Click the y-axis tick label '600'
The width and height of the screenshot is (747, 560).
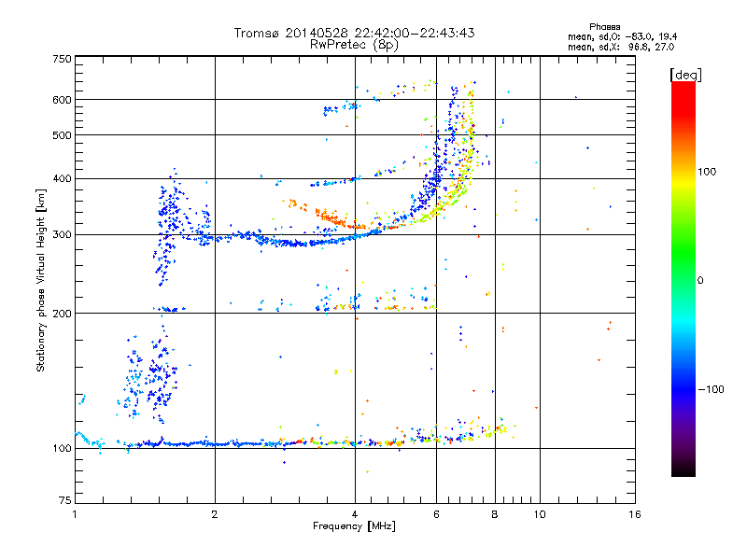point(63,100)
